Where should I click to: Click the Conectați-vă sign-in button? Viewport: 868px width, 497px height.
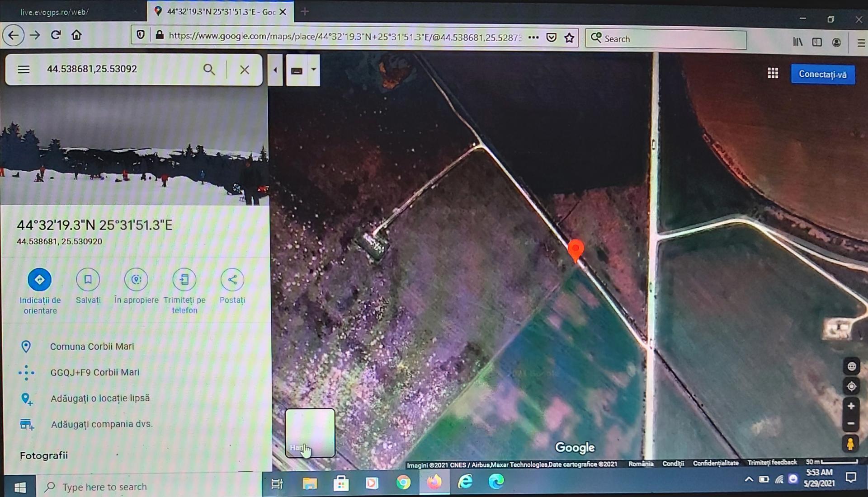click(x=822, y=74)
